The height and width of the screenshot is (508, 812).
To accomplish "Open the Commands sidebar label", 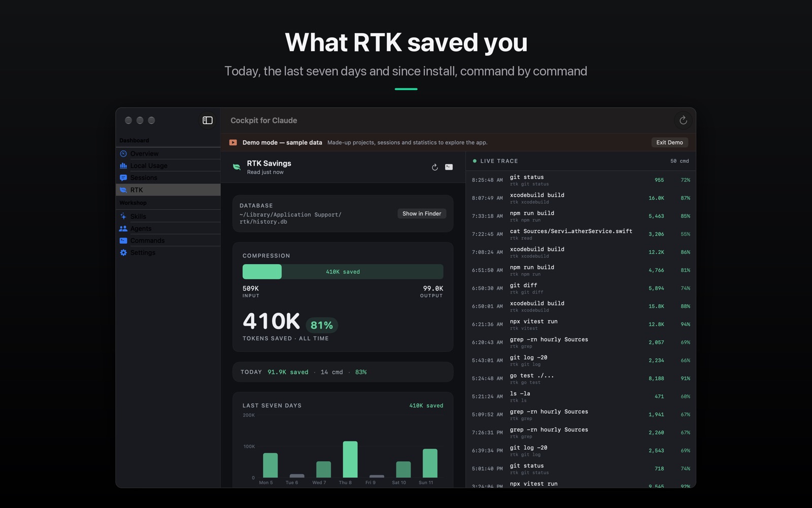I will 147,241.
